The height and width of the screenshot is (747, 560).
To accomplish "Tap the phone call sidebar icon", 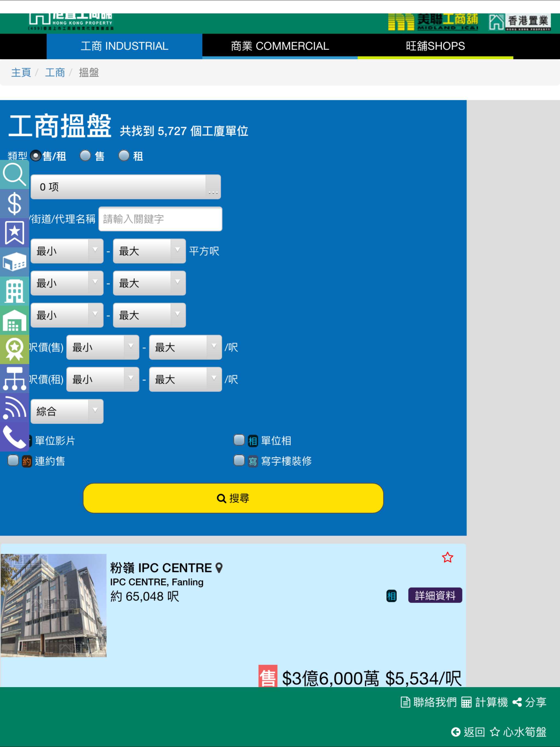I will 14,437.
